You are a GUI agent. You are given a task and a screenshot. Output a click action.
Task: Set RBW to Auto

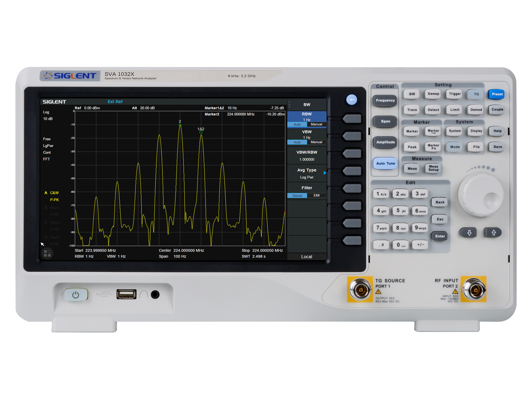(297, 124)
